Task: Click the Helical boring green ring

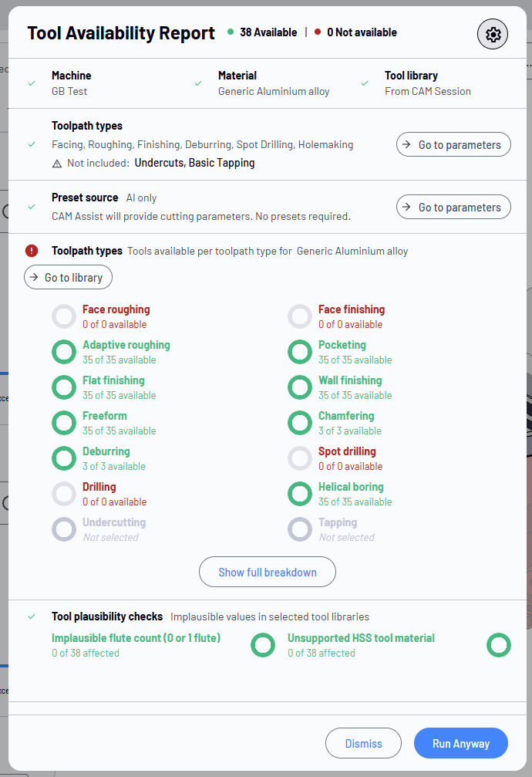Action: pos(300,494)
